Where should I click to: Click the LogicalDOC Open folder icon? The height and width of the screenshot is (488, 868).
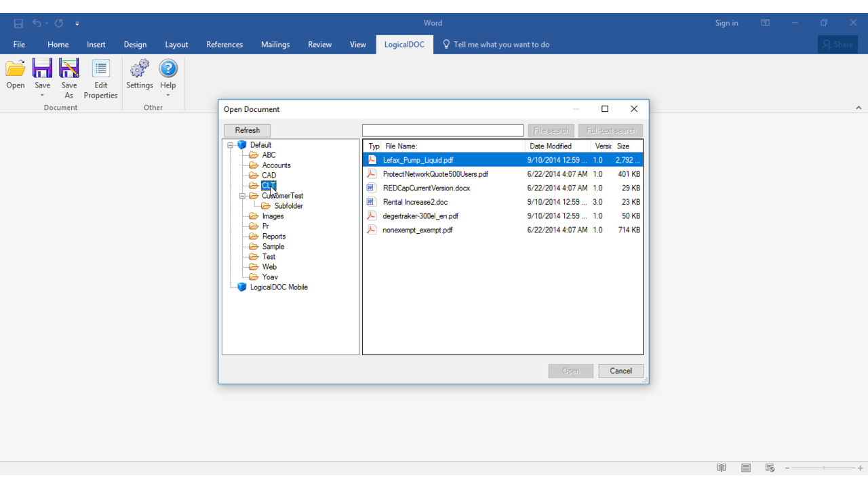tap(16, 68)
